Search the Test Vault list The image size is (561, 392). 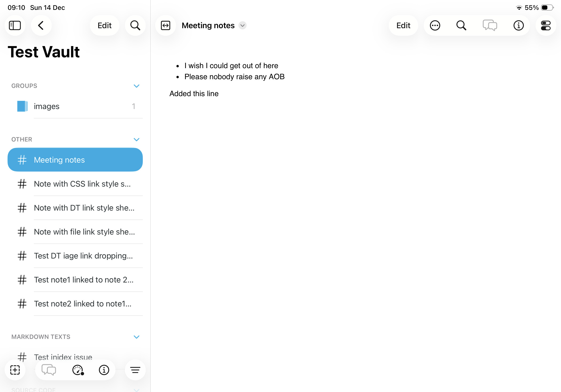135,25
